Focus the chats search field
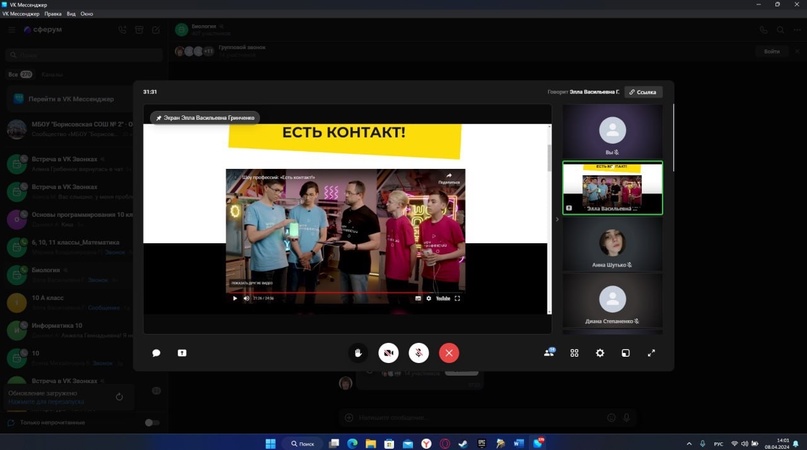807x450 pixels. point(84,55)
